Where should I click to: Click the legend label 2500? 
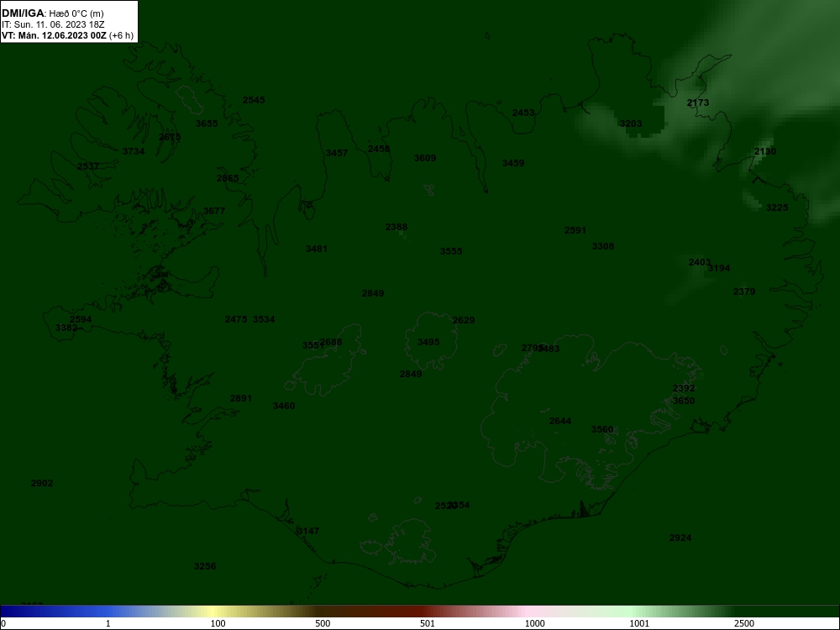pyautogui.click(x=744, y=623)
